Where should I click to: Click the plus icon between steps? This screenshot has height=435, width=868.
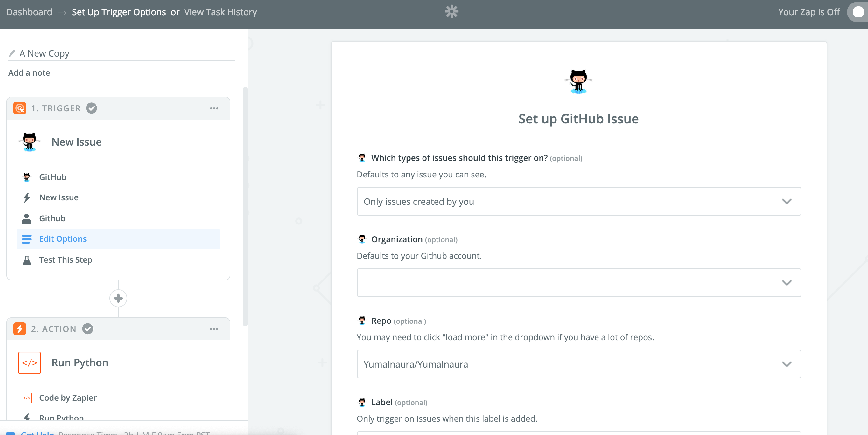(x=118, y=298)
